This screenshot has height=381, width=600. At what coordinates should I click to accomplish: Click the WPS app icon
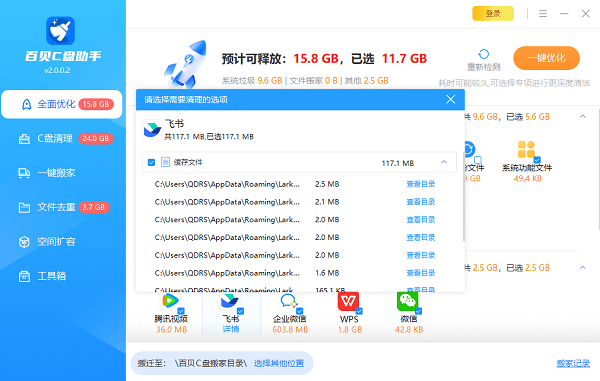tap(349, 301)
